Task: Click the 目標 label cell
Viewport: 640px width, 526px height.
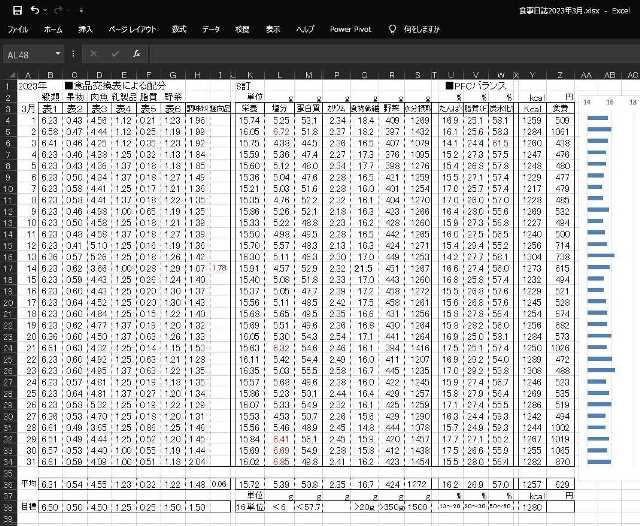Action: click(28, 507)
